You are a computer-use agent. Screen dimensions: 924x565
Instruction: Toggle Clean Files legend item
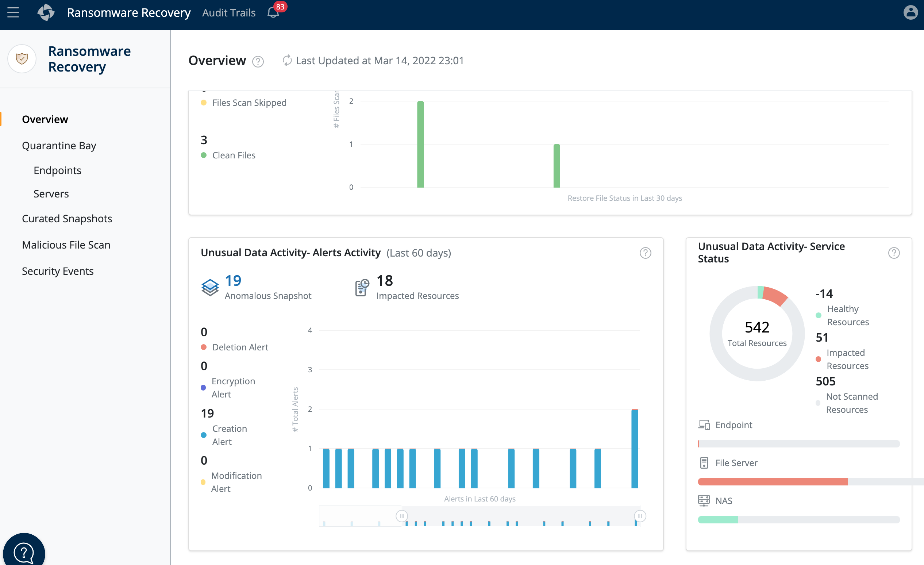[x=233, y=155]
